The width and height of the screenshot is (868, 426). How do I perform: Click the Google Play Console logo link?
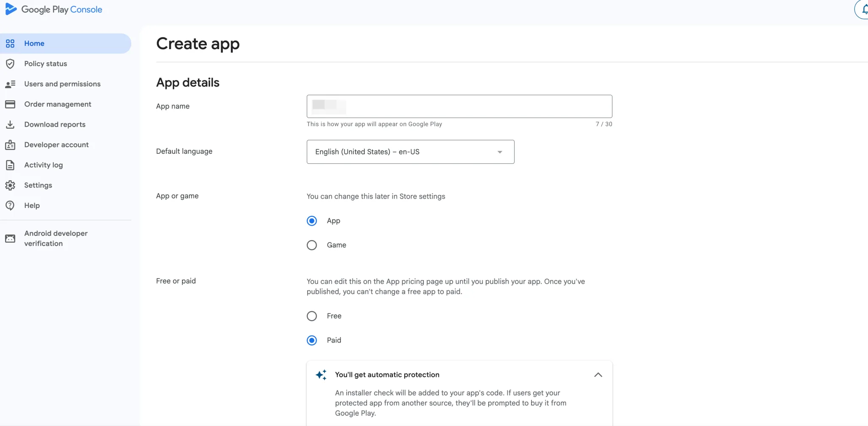53,9
